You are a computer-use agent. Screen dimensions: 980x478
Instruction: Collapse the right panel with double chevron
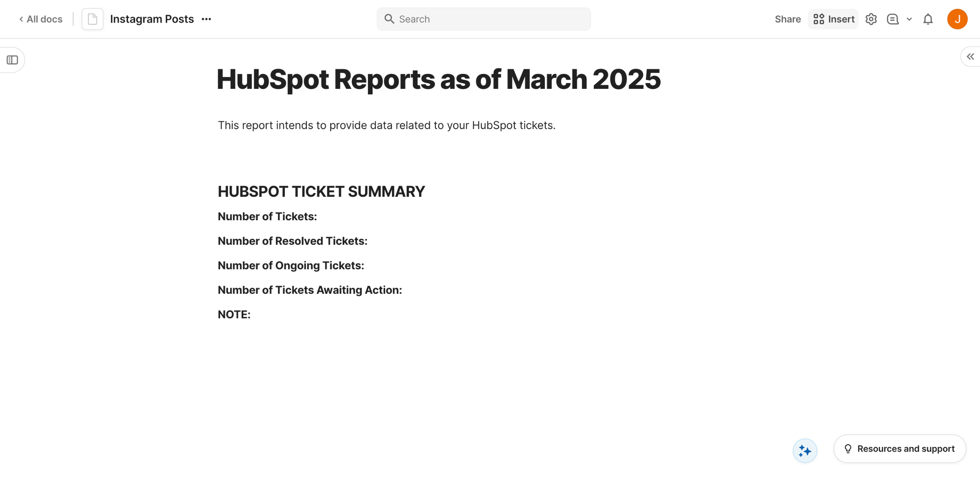pos(970,57)
